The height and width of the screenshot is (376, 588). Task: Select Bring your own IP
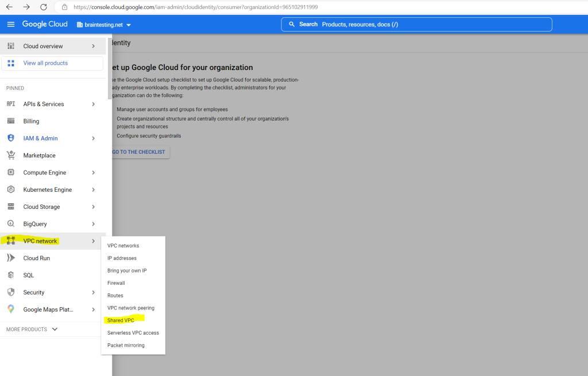click(127, 270)
